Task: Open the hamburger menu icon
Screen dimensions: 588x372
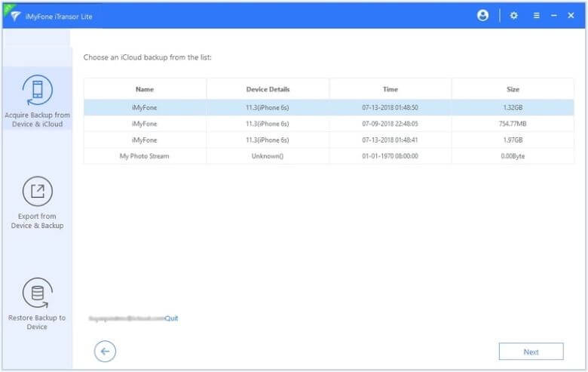Action: pos(536,15)
